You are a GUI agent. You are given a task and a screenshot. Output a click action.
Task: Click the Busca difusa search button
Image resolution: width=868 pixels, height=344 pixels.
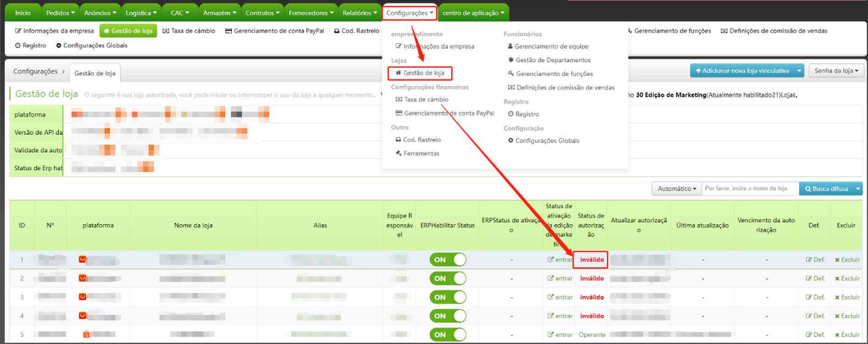(826, 189)
